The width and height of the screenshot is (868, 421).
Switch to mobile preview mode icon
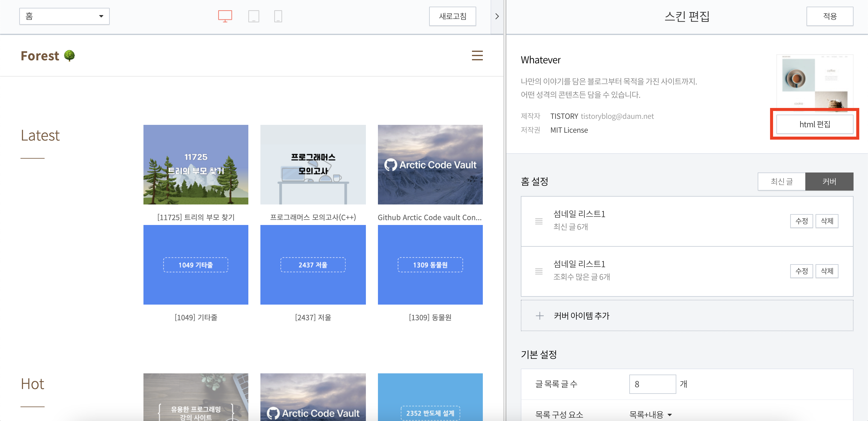point(278,16)
